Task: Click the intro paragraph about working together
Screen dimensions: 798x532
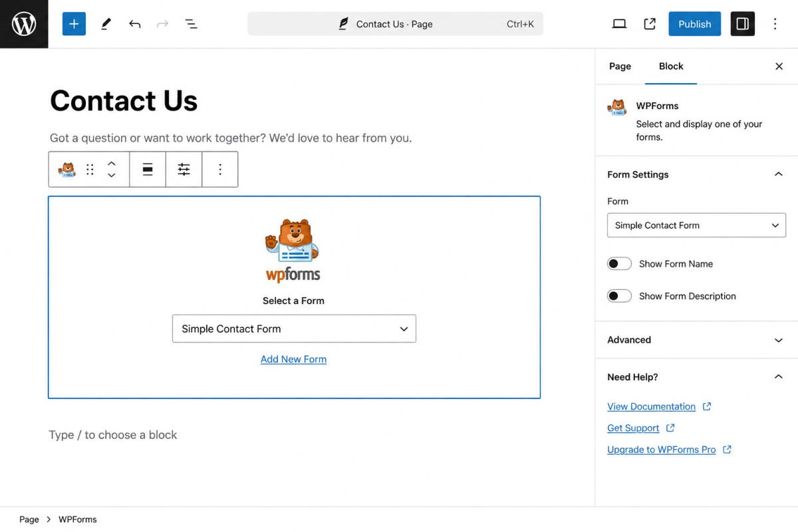Action: pos(231,138)
